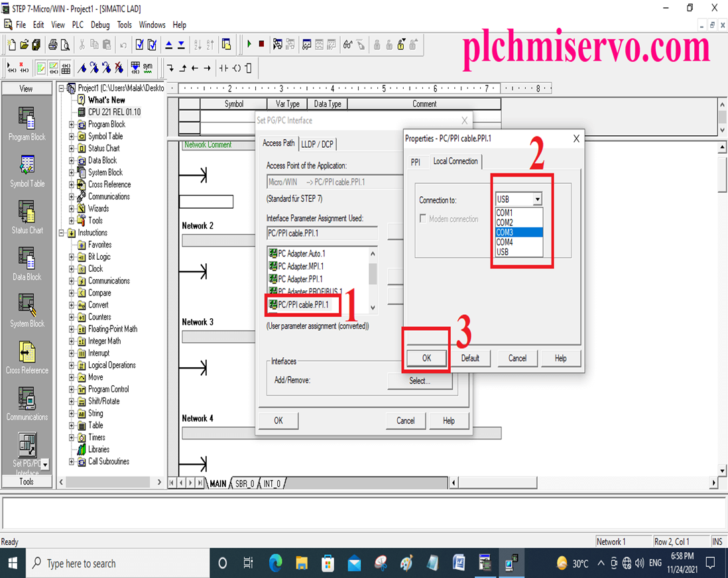Open Communications in View sidebar

(27, 404)
